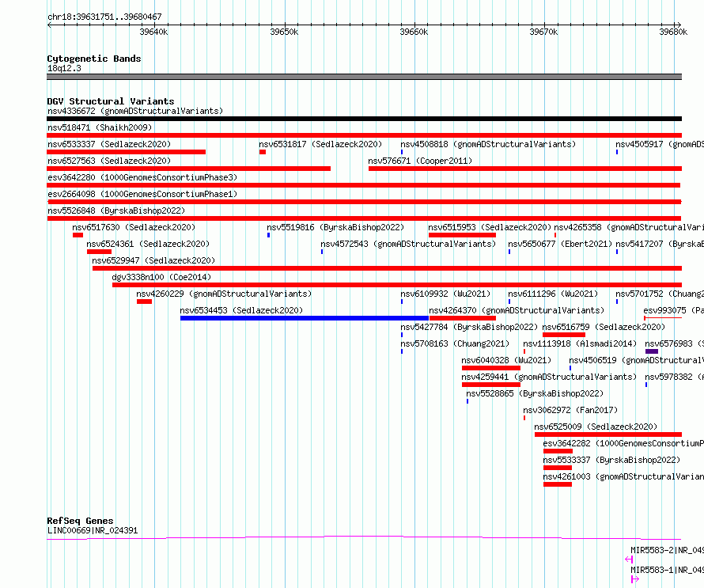Click nsv4506519 gnomADStructural label
704x588 pixels.
(636, 360)
